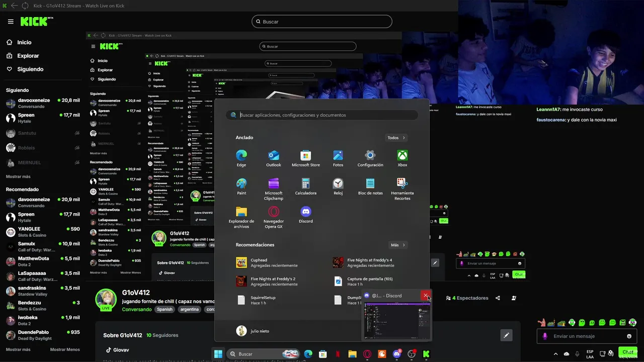Viewport: 644px width, 362px height.
Task: Open the Giovav TikTok link
Action: (x=117, y=350)
